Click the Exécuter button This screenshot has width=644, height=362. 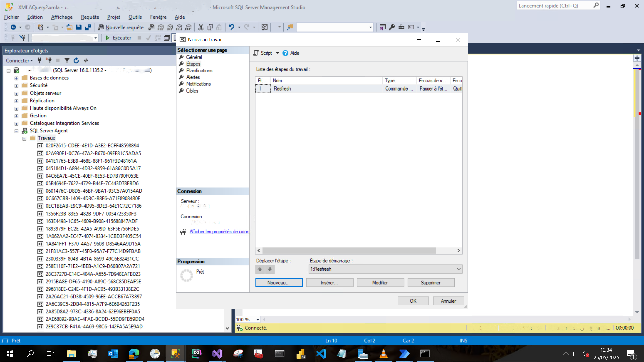[x=118, y=38]
